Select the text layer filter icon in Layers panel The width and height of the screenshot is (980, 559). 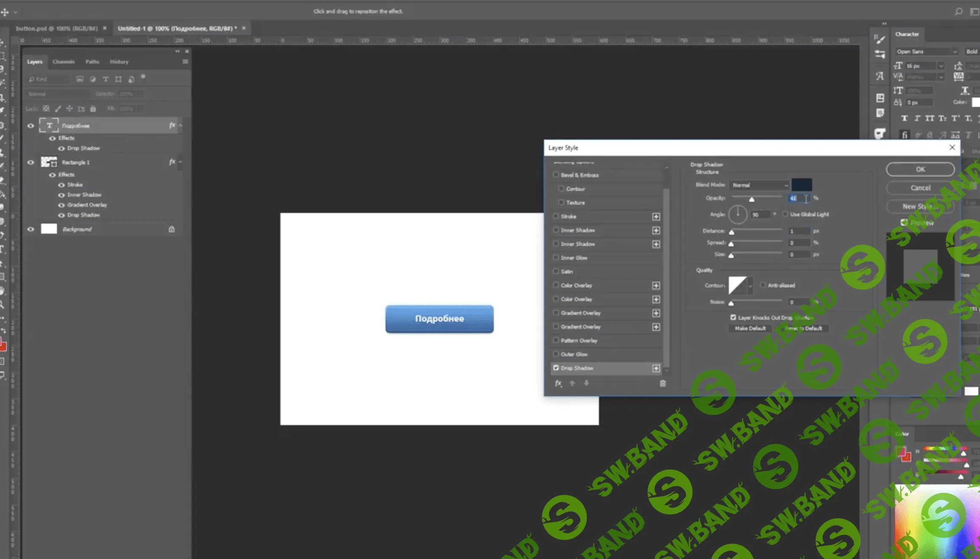click(x=106, y=79)
